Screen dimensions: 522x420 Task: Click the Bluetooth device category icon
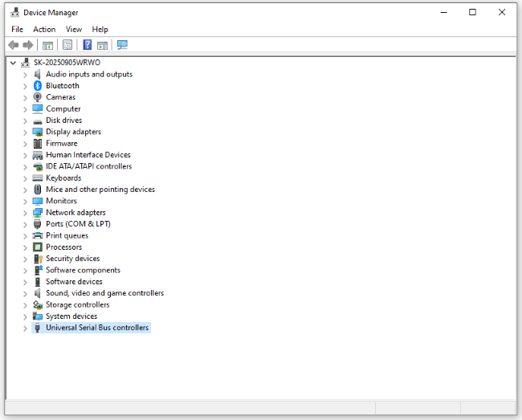[38, 86]
